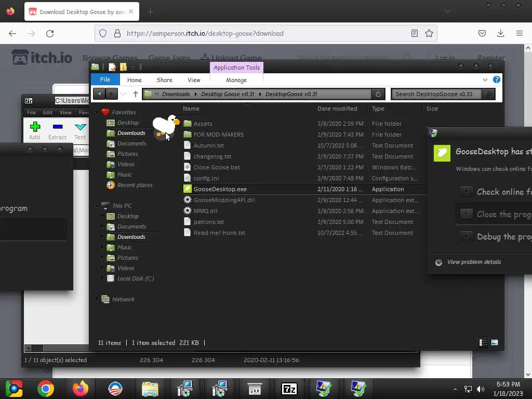Click Firefox icon in the taskbar

pos(81,389)
